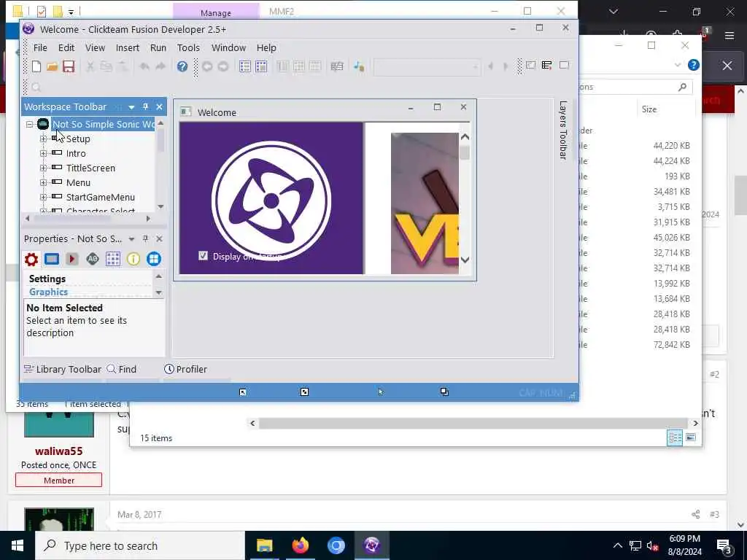Switch to the Profiler tab
The image size is (747, 560).
(x=185, y=369)
